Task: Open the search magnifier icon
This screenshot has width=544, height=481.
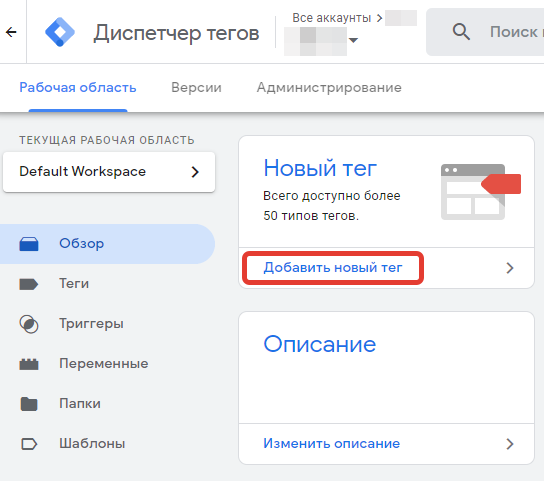Action: [461, 32]
